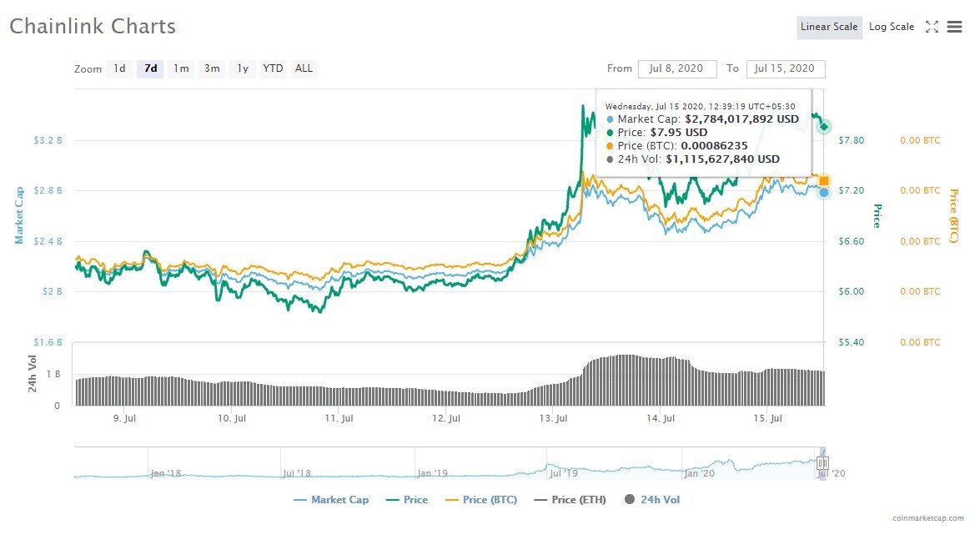Image resolution: width=980 pixels, height=545 pixels.
Task: Click the $3.2 B market cap axis label
Action: [48, 140]
